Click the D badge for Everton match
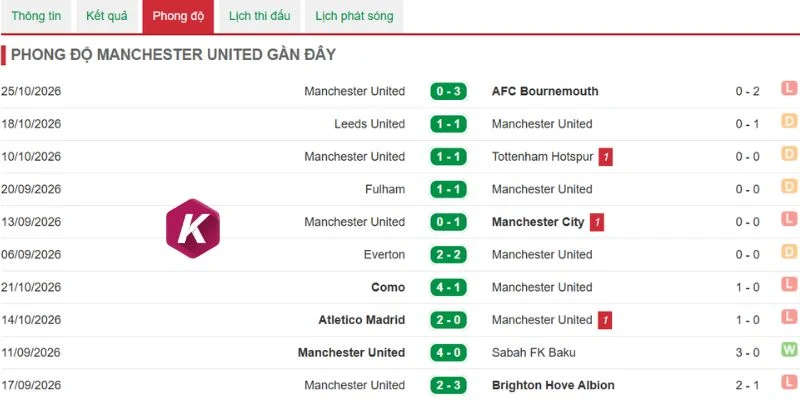800x400 pixels. coord(789,252)
